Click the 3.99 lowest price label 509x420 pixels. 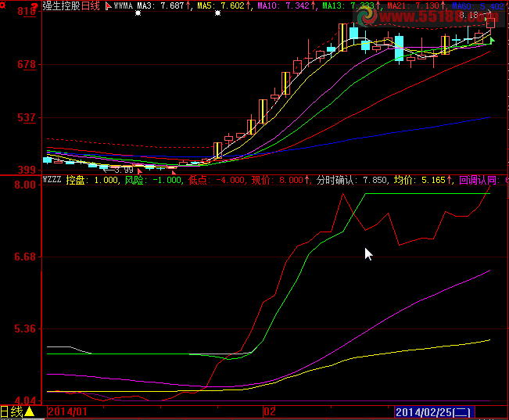124,170
